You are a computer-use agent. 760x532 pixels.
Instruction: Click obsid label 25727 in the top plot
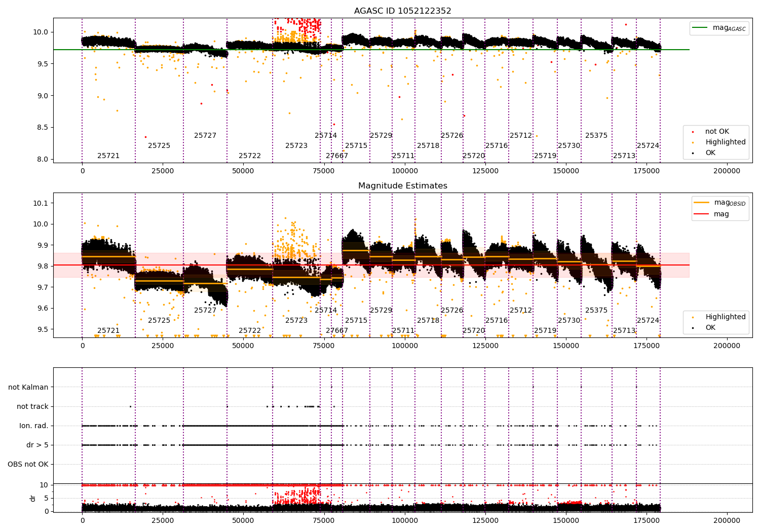(205, 136)
